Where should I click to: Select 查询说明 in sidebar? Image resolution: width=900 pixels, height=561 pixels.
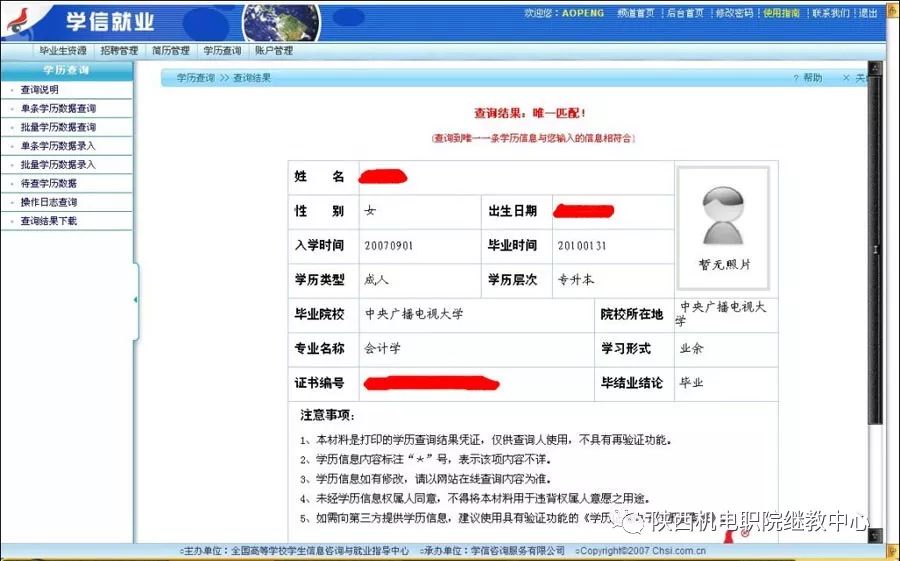(x=40, y=90)
